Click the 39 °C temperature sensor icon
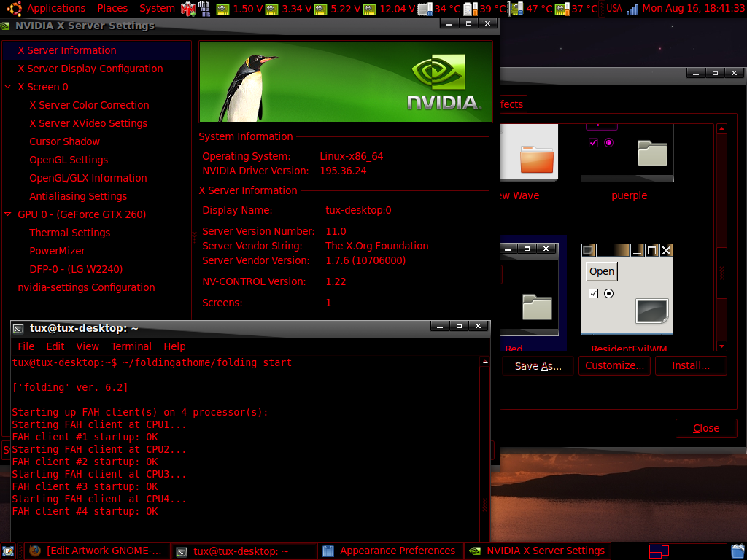 tap(471, 9)
